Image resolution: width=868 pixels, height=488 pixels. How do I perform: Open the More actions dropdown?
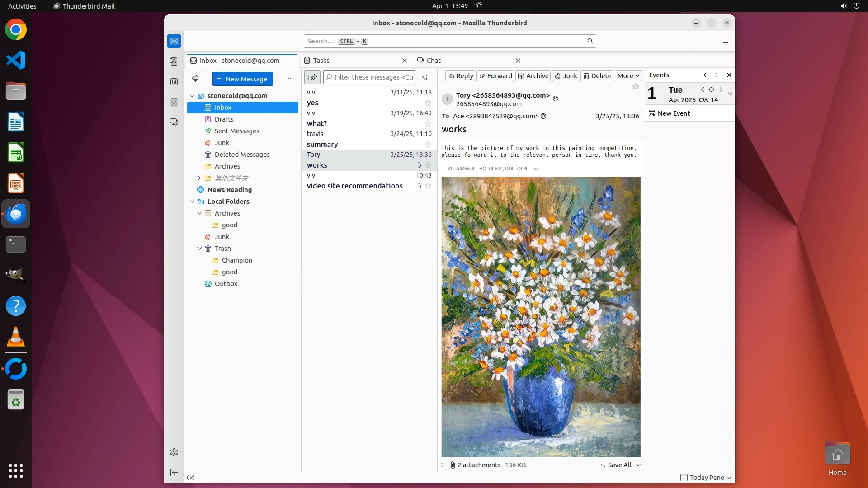[628, 76]
